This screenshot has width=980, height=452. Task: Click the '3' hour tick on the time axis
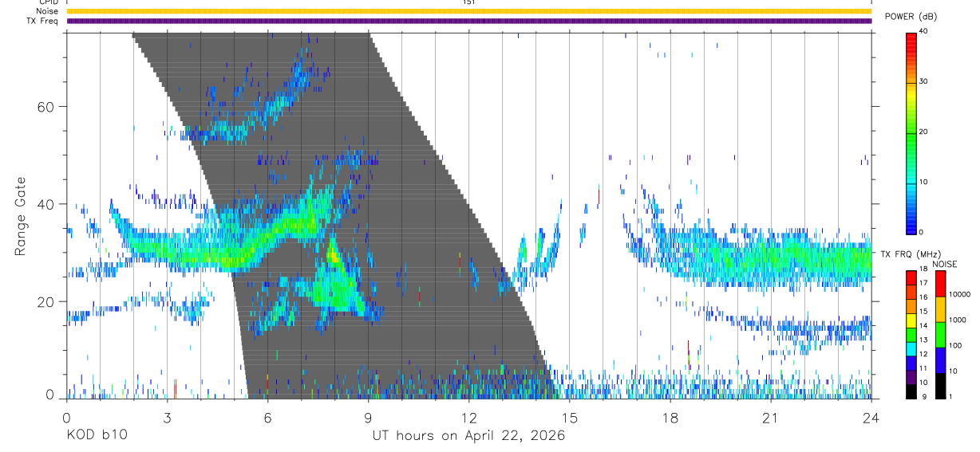pyautogui.click(x=168, y=417)
